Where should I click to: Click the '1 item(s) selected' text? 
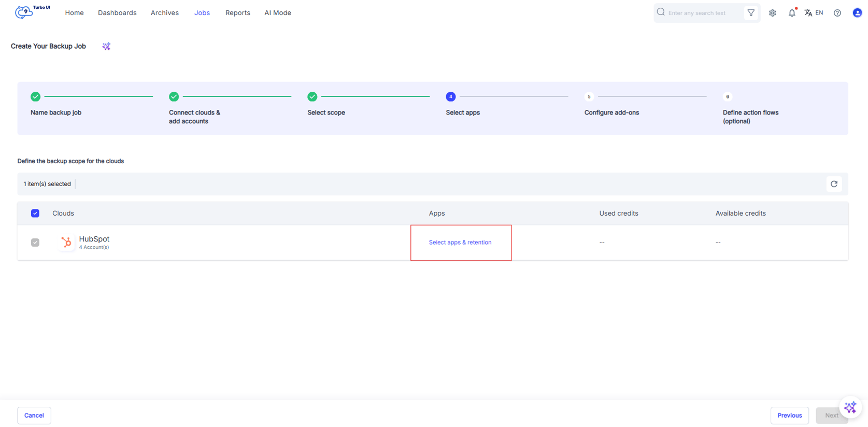click(x=47, y=184)
